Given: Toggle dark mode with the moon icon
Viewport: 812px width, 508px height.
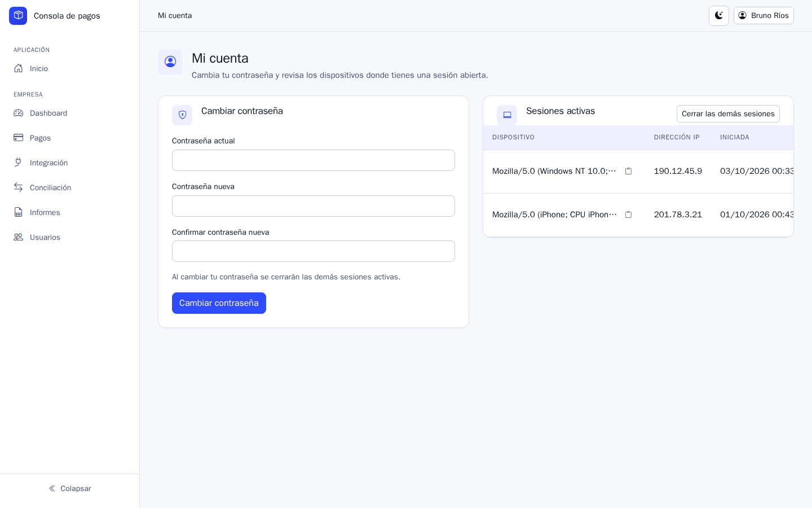Looking at the screenshot, I should pos(719,16).
